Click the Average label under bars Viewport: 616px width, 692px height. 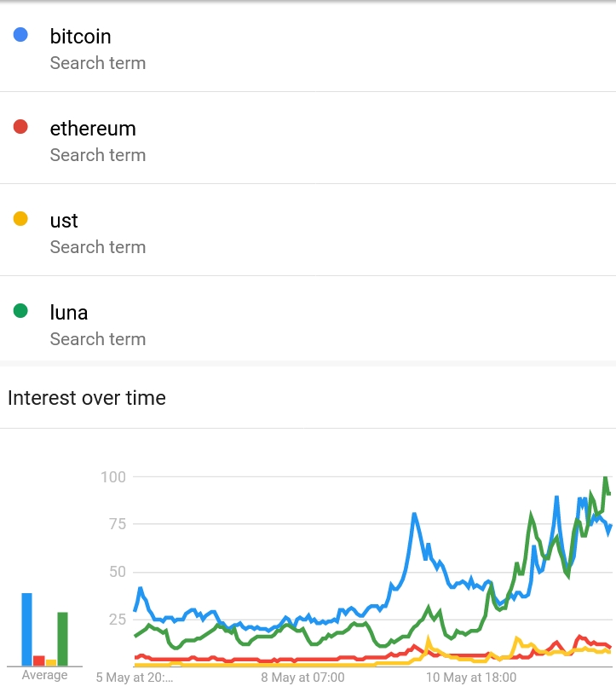[44, 675]
